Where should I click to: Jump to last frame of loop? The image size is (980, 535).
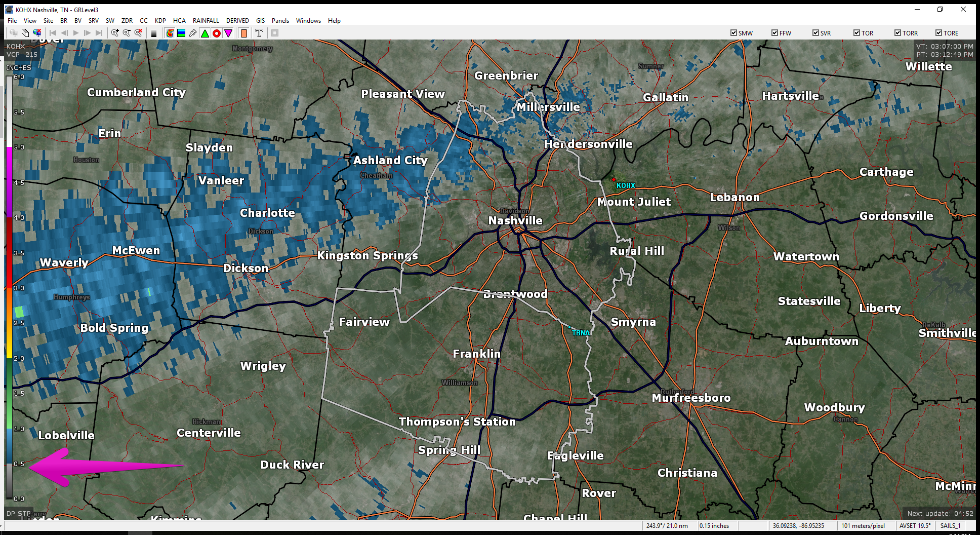99,33
